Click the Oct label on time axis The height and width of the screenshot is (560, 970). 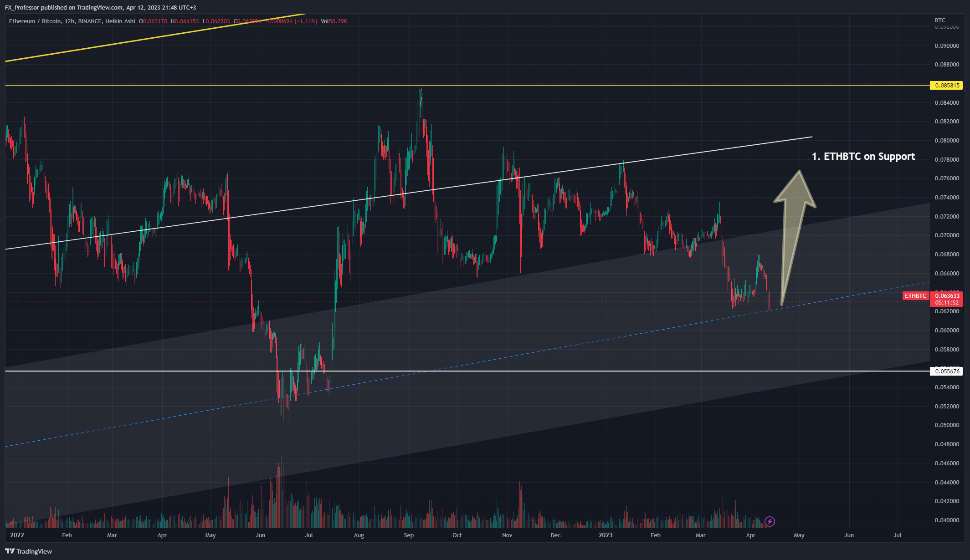click(457, 535)
